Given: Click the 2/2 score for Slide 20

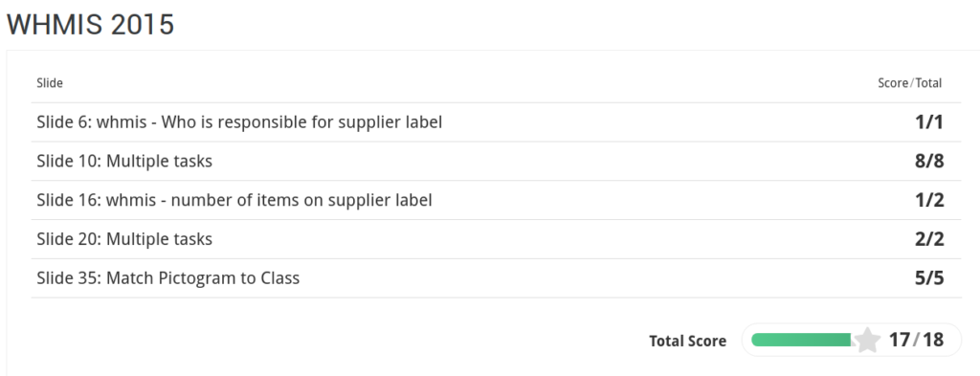Looking at the screenshot, I should pyautogui.click(x=928, y=239).
